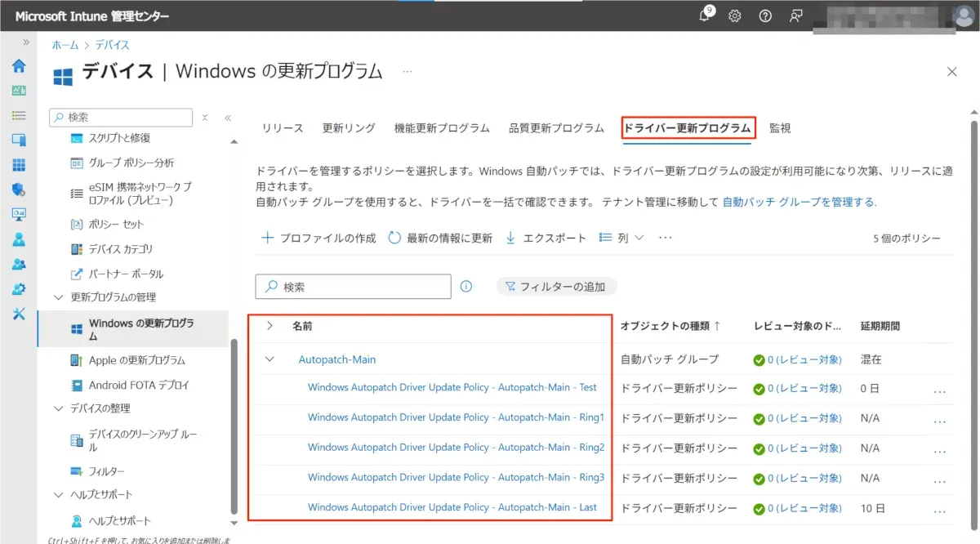The image size is (980, 544).
Task: Collapse the Autopatch-Main group row
Action: pyautogui.click(x=269, y=359)
